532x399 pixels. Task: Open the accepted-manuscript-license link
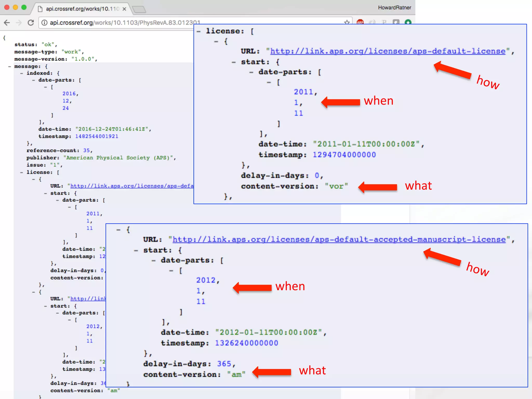(339, 240)
